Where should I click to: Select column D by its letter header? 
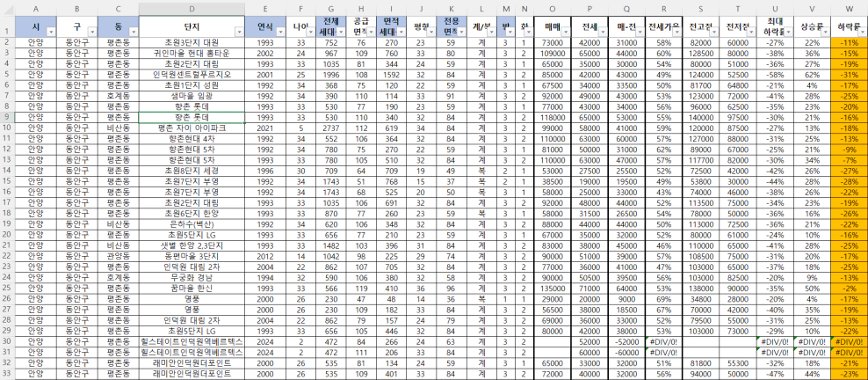(x=192, y=8)
